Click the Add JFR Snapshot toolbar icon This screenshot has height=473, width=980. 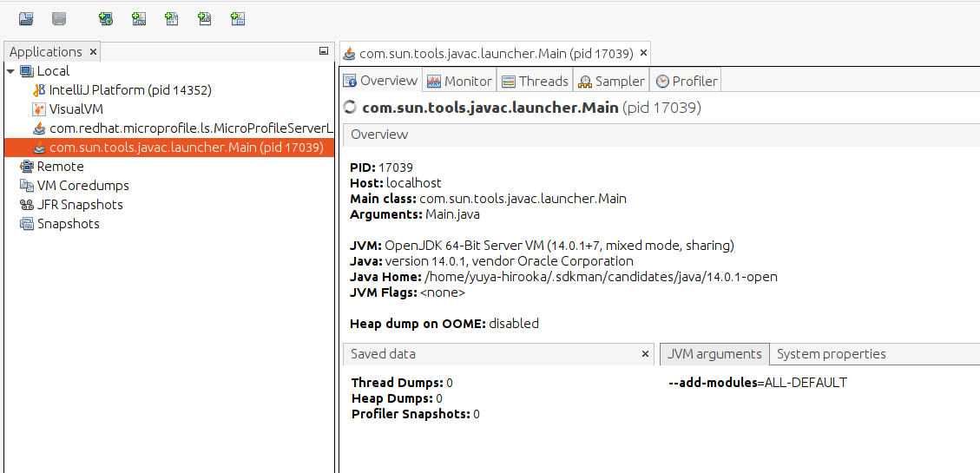point(204,19)
